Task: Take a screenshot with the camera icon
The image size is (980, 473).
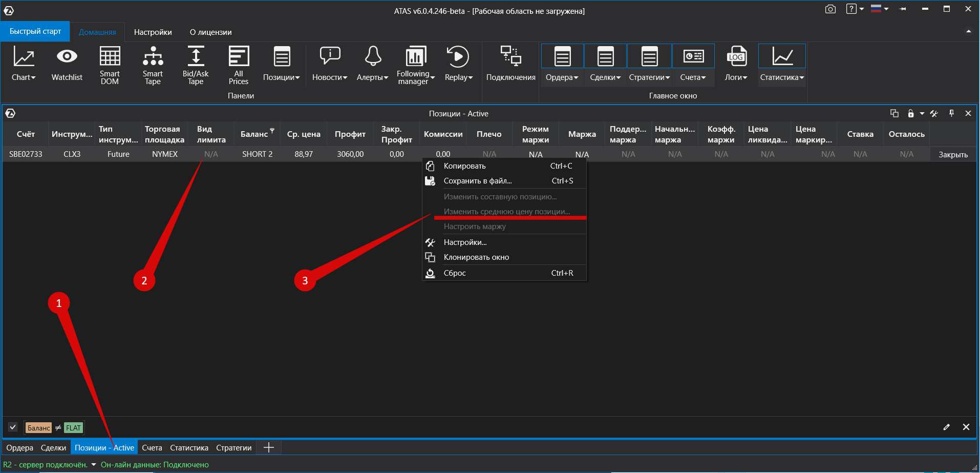Action: coord(830,9)
